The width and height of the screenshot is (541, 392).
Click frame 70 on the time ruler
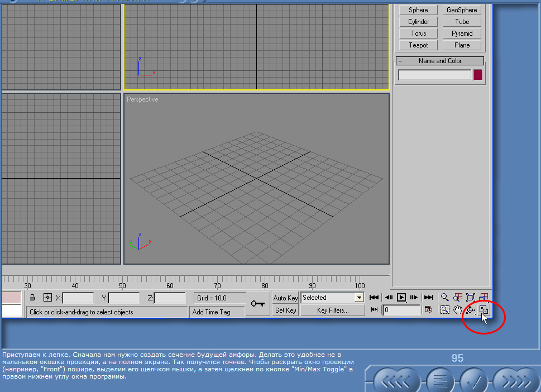[x=217, y=286]
